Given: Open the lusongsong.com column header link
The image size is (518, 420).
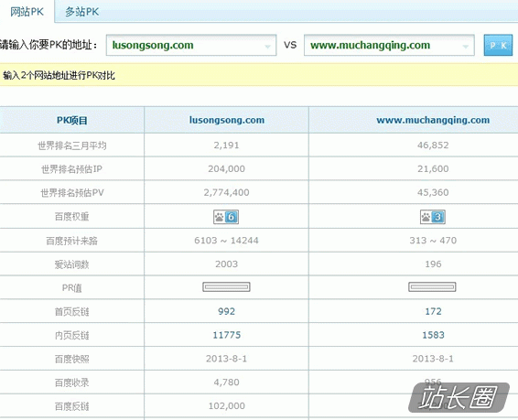Looking at the screenshot, I should click(227, 120).
